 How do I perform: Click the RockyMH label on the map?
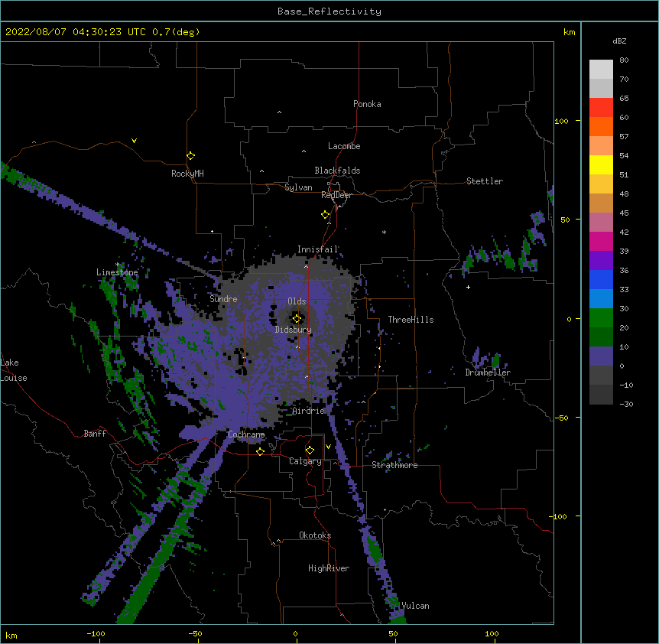coord(187,174)
